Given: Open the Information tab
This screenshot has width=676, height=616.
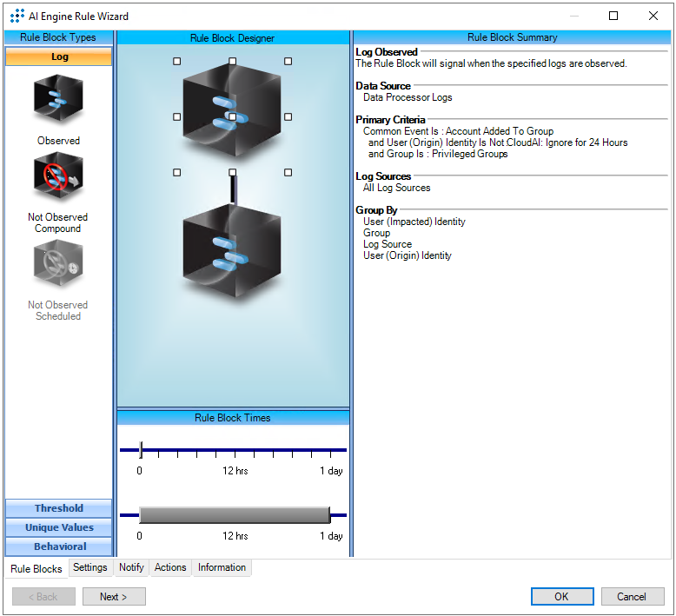Looking at the screenshot, I should coord(222,567).
